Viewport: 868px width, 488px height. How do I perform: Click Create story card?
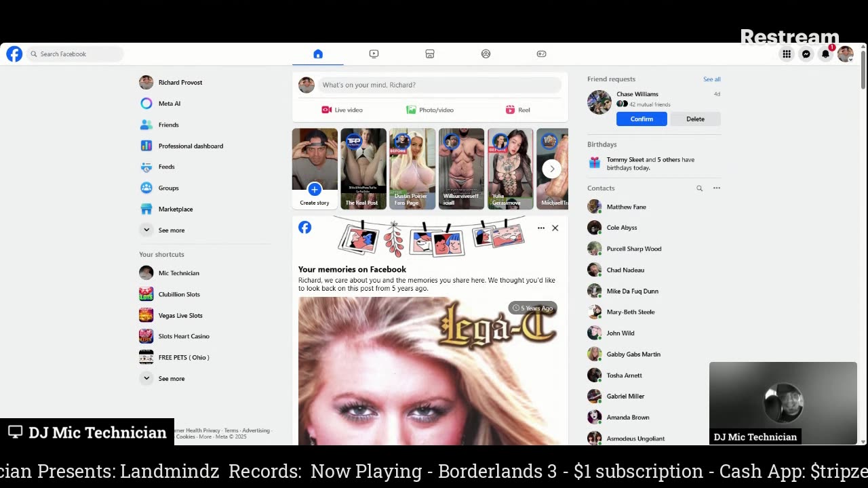click(315, 169)
